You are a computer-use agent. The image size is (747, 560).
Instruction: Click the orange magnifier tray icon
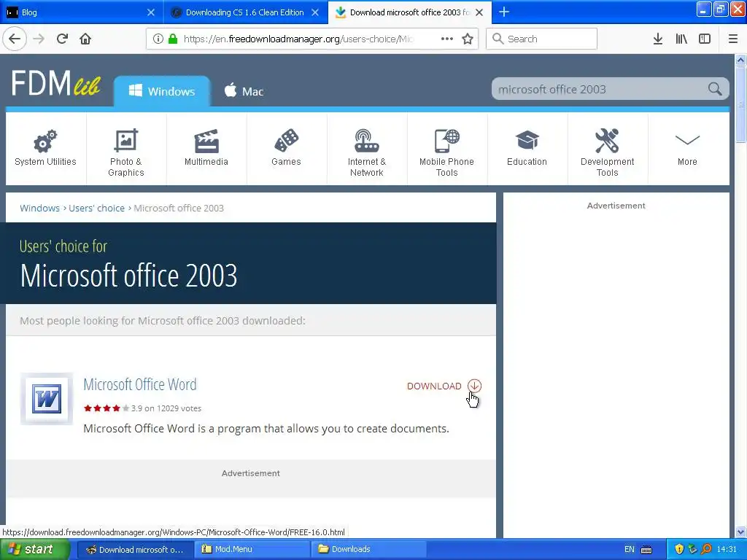coord(706,549)
